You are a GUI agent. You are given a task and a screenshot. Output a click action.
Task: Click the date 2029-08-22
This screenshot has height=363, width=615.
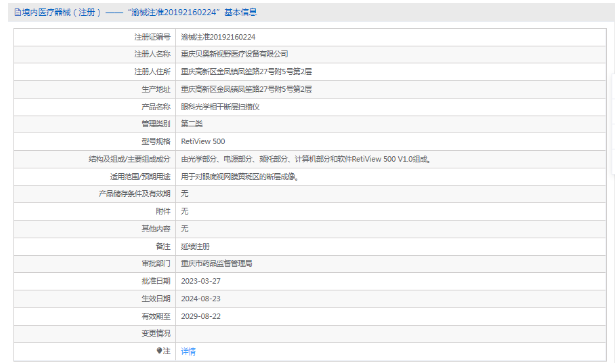200,316
